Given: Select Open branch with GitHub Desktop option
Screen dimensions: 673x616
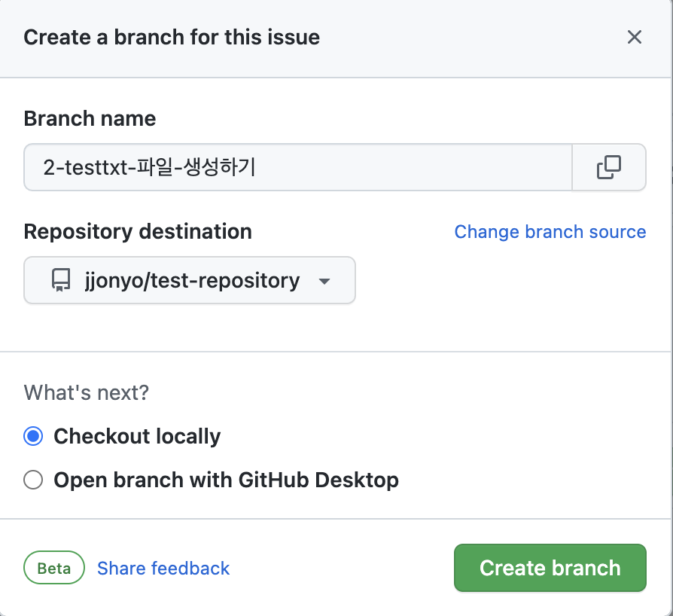Looking at the screenshot, I should 33,480.
